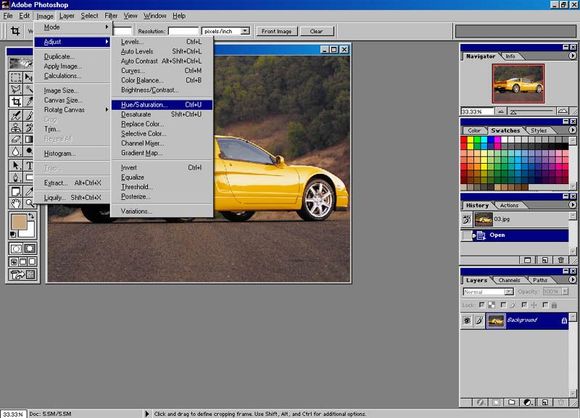This screenshot has height=418, width=580.
Task: Open the History panel options arrow menu
Action: click(x=572, y=205)
